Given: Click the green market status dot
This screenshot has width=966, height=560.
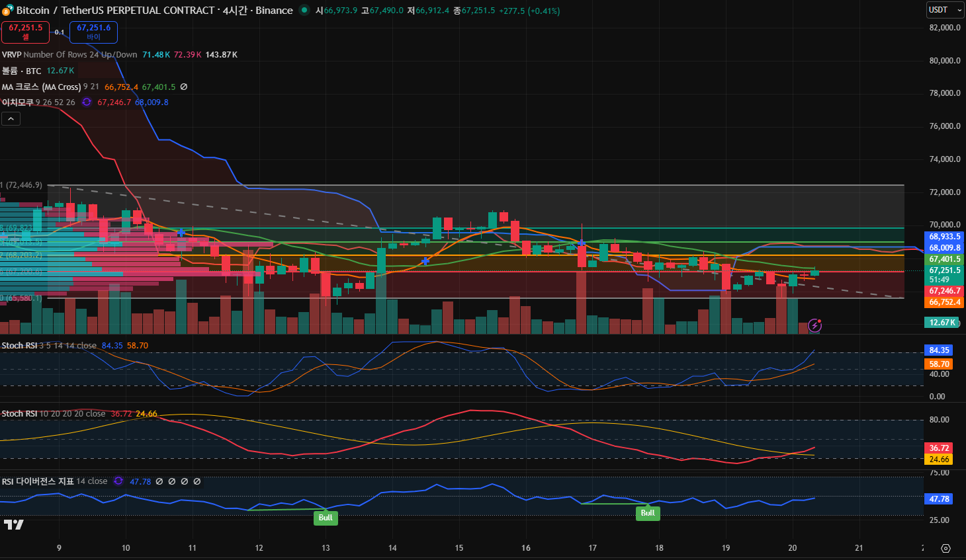Looking at the screenshot, I should pos(304,10).
